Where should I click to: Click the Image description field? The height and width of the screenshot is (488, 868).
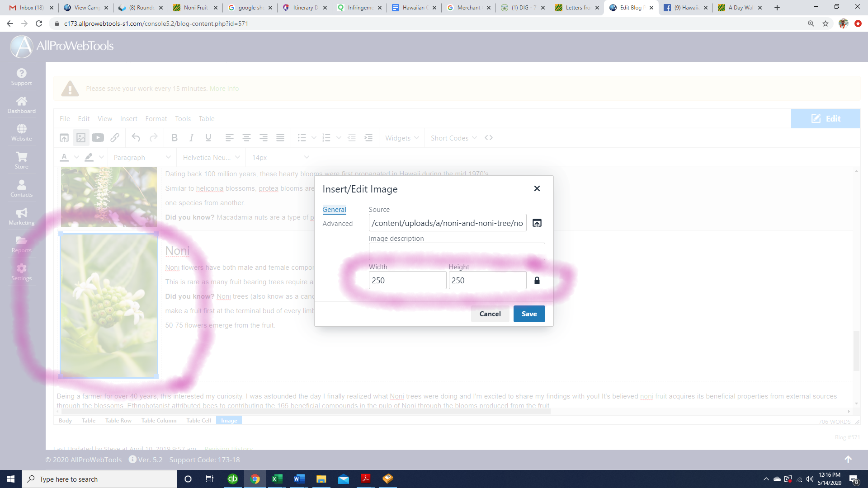[457, 251]
